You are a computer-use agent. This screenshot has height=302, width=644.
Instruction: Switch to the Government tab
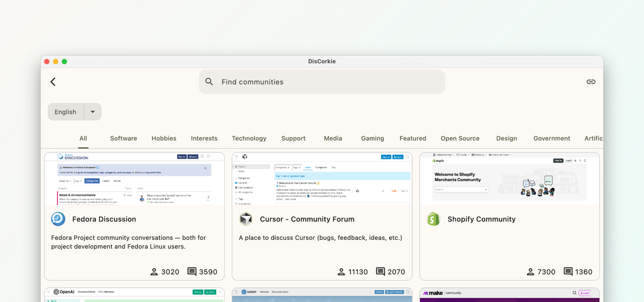(552, 138)
